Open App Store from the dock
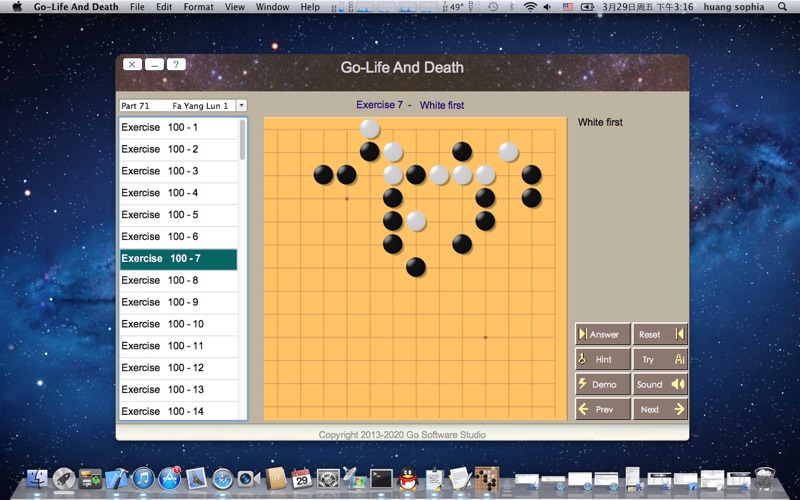The image size is (800, 500). coord(170,479)
